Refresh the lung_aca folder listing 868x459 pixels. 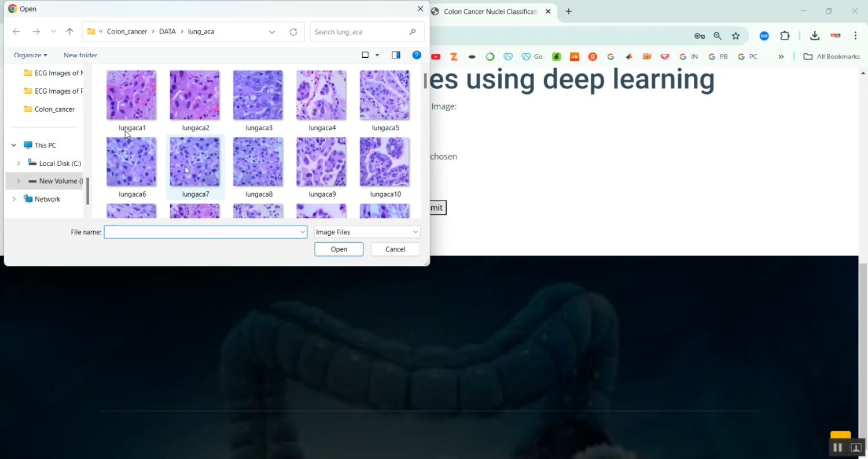click(293, 32)
